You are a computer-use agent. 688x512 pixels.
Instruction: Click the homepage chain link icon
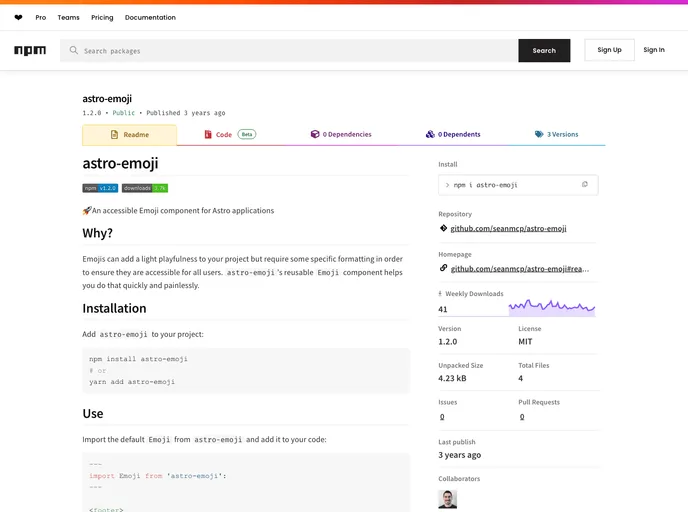(443, 268)
